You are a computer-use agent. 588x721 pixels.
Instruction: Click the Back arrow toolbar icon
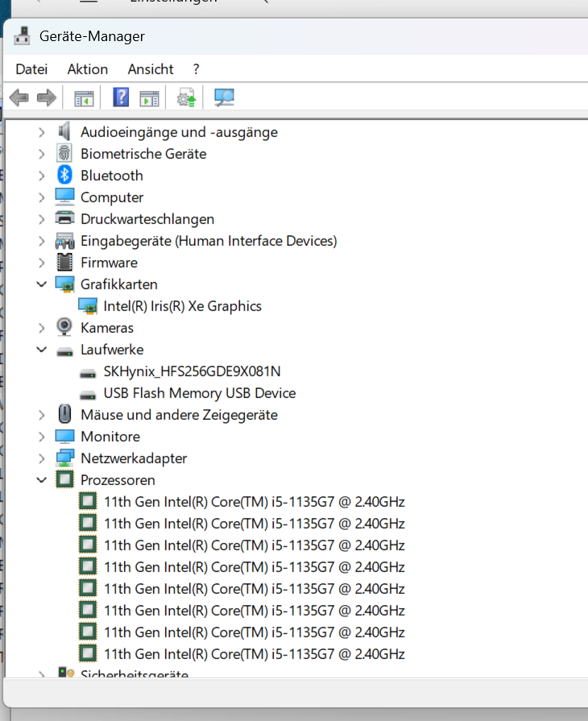(x=19, y=97)
